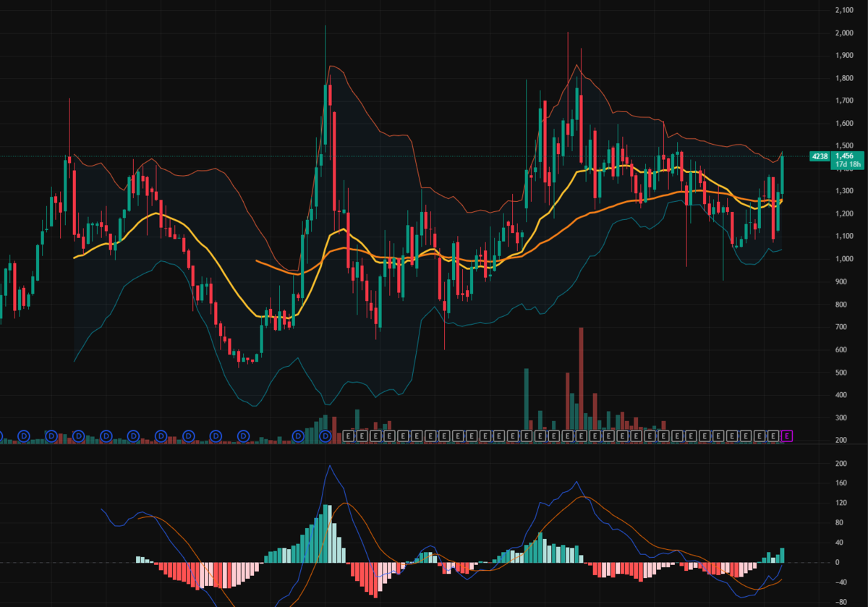Click the 800 price axis label

coord(841,305)
